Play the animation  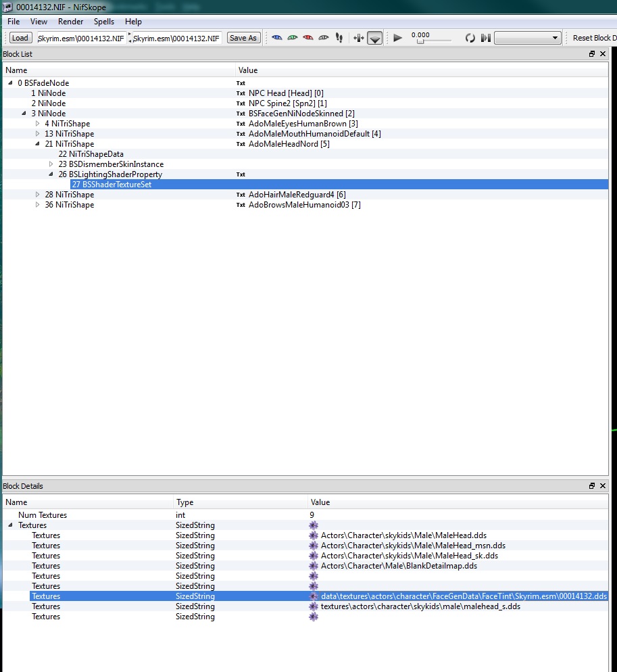coord(397,38)
